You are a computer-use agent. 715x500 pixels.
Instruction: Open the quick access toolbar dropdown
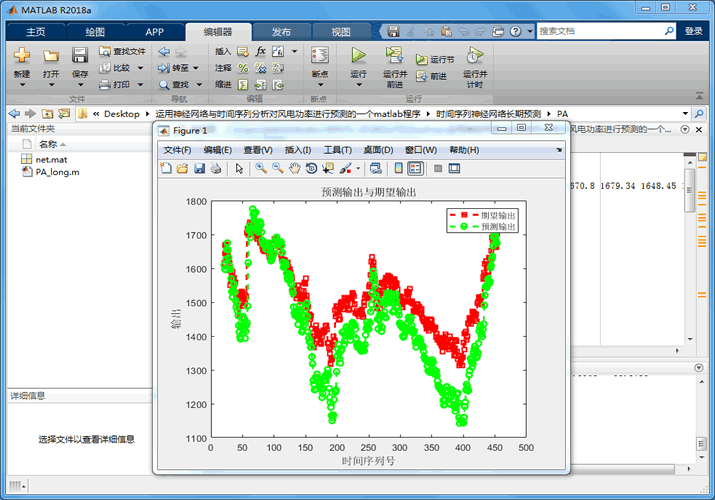tap(529, 31)
